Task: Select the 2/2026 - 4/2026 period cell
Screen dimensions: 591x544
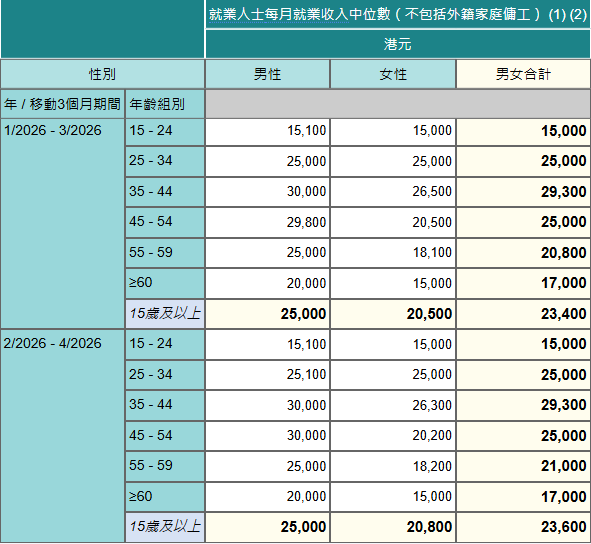Action: pos(63,436)
